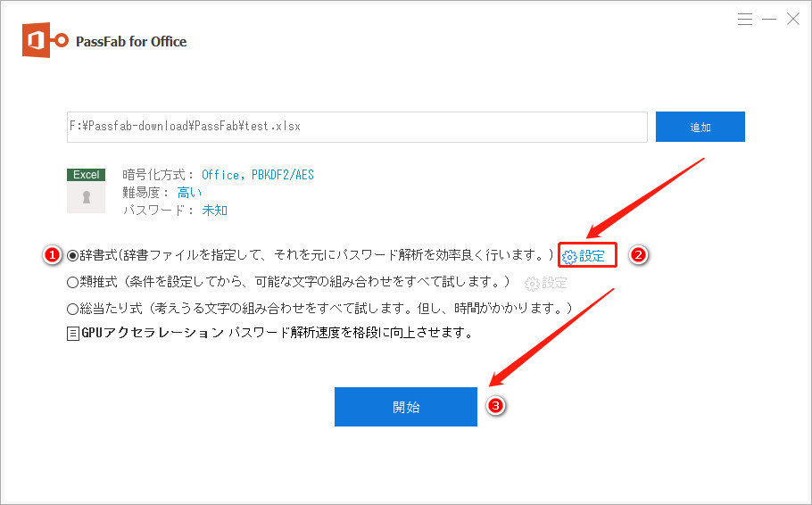This screenshot has width=812, height=505.
Task: Click the 難易度 label
Action: point(145,193)
